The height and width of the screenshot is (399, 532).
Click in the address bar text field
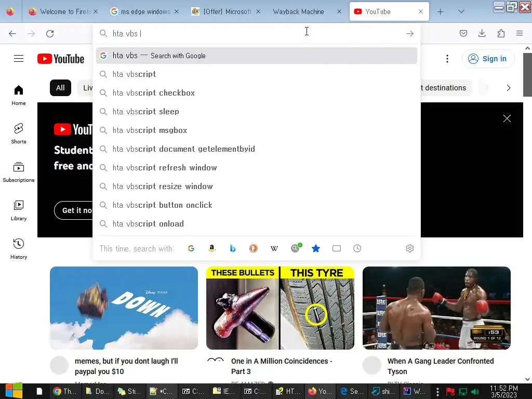256,34
